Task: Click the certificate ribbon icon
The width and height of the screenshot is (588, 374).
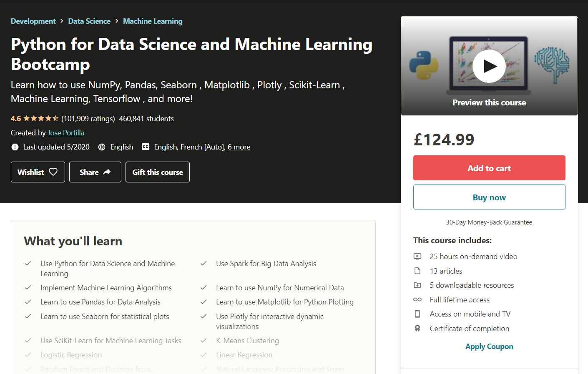Action: pos(417,329)
